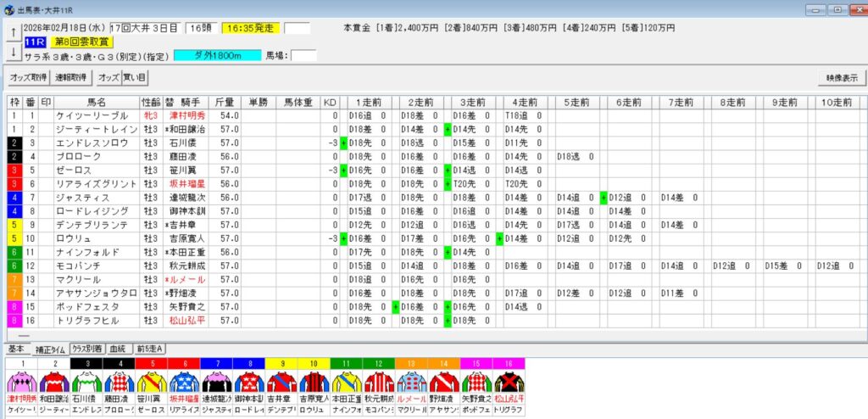
Task: Select silk icon number 4 藤田凌
Action: click(119, 382)
